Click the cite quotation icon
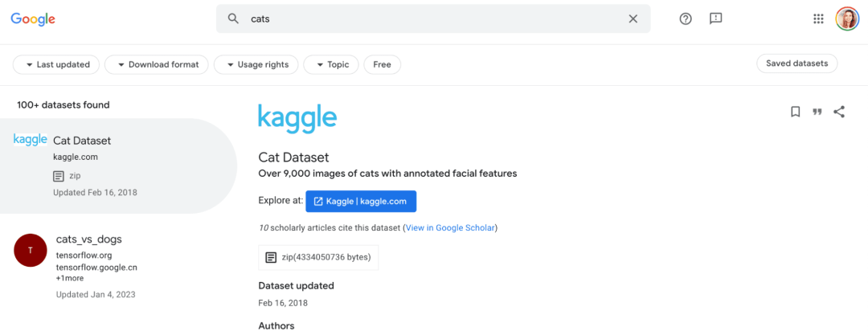 (x=817, y=112)
